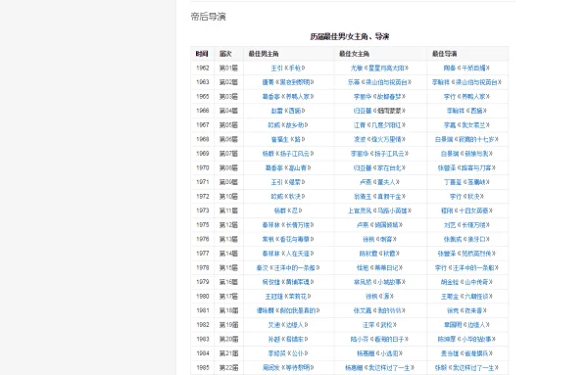Open film link 《董夫人》

coord(386,182)
